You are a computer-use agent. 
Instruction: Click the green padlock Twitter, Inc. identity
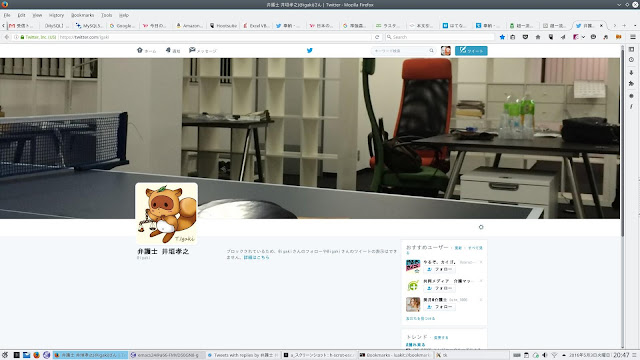[x=39, y=37]
